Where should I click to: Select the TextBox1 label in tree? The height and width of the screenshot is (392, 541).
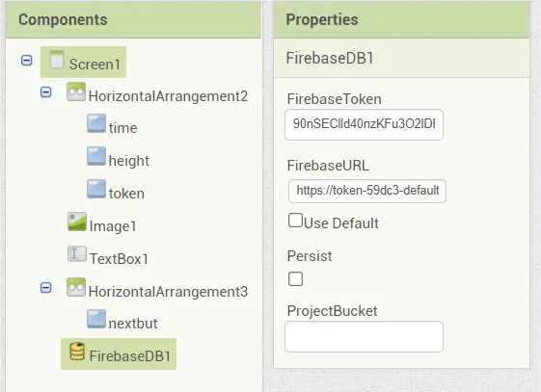coord(119,259)
